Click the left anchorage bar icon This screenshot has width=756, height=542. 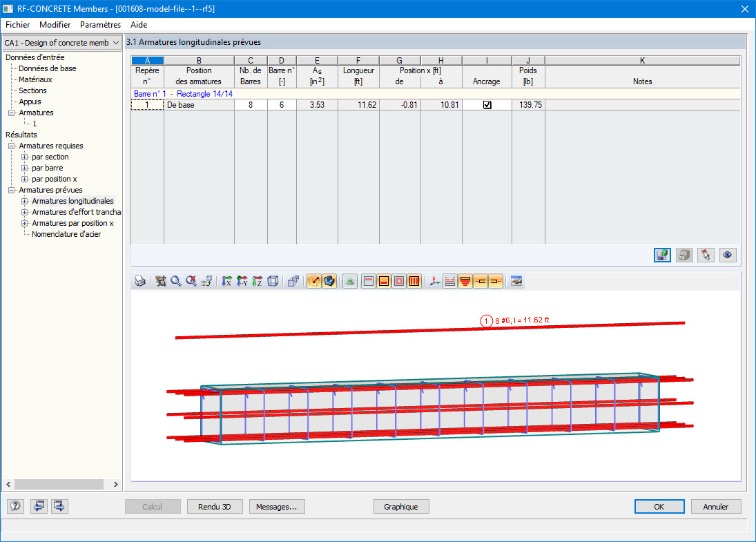click(481, 281)
